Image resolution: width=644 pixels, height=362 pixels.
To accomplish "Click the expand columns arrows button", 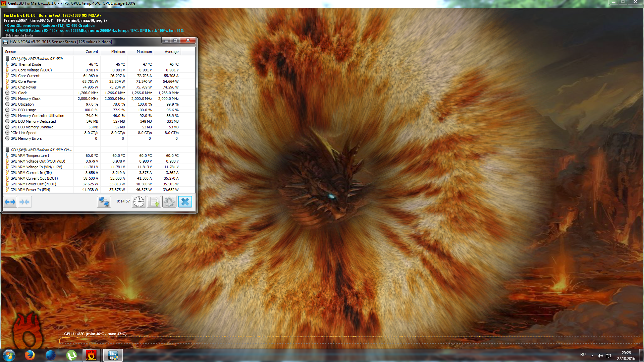I will coord(10,202).
